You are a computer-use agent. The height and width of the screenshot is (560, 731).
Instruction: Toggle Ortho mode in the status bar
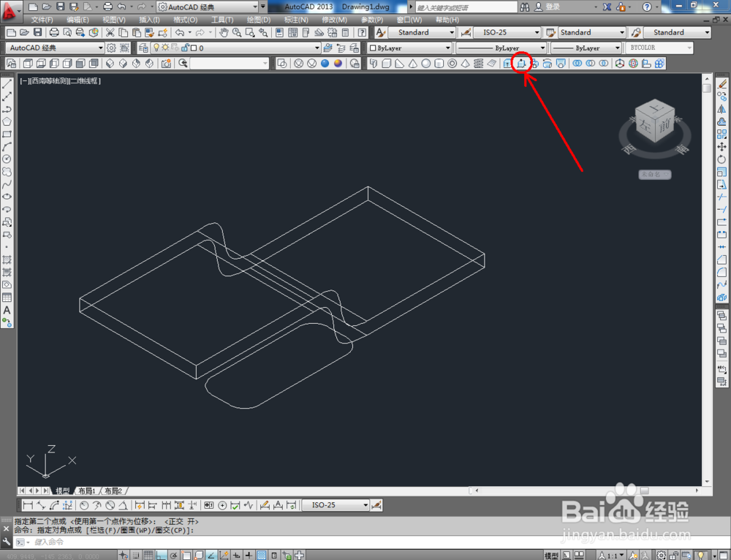[x=162, y=556]
